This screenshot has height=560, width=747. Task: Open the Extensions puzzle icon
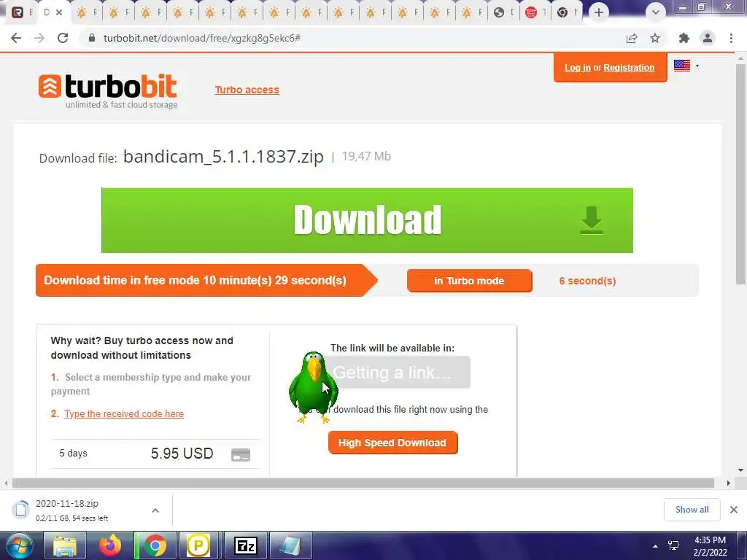[684, 38]
